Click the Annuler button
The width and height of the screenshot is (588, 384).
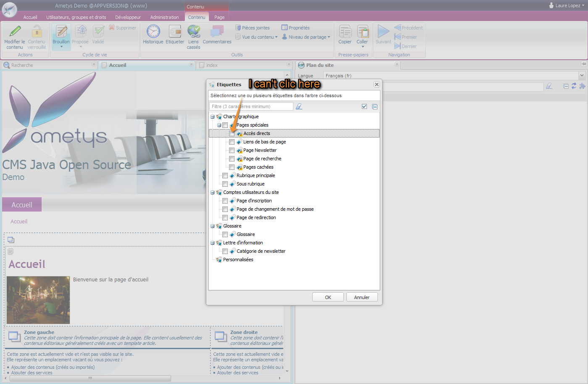click(x=361, y=297)
